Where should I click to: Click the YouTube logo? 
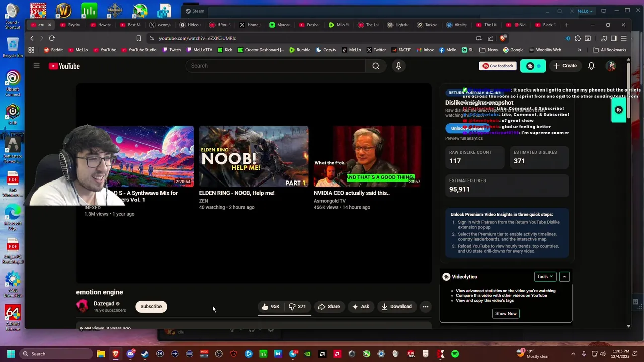pos(64,66)
